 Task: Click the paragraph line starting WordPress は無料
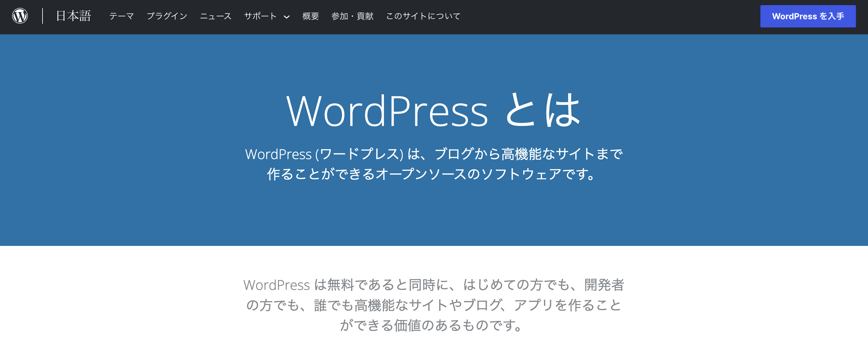434,285
